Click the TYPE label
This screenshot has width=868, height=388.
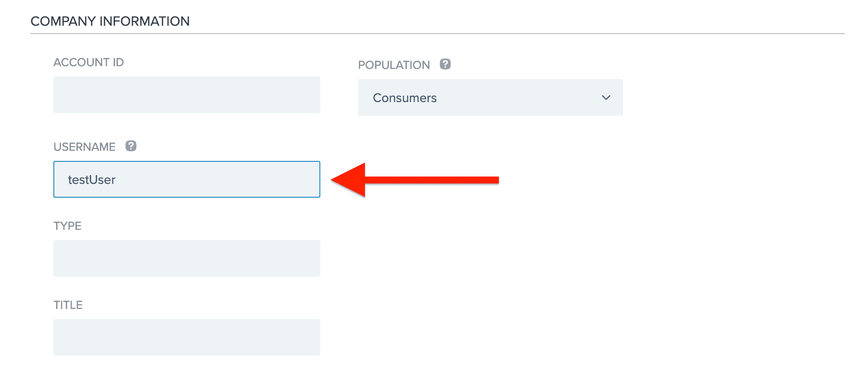67,226
